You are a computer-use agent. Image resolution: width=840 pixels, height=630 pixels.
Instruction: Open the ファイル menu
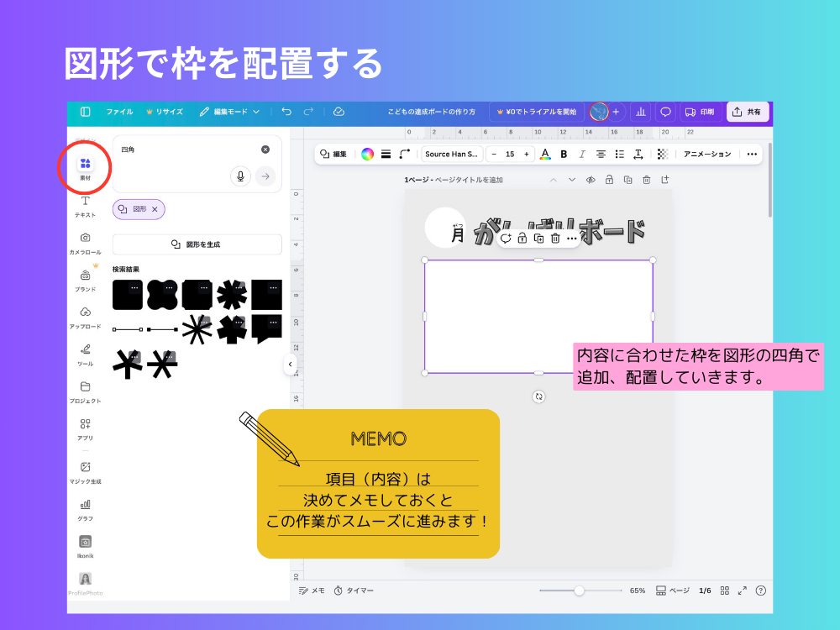(121, 112)
